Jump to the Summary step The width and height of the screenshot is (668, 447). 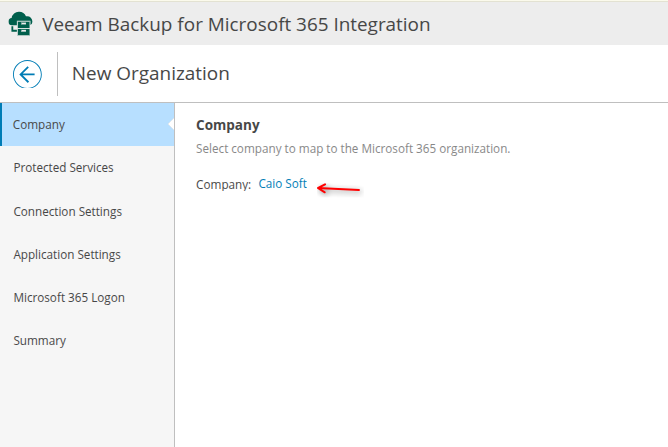coord(40,340)
